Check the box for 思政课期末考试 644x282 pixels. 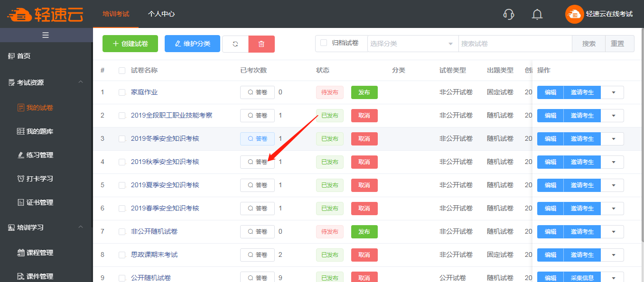[x=122, y=255]
